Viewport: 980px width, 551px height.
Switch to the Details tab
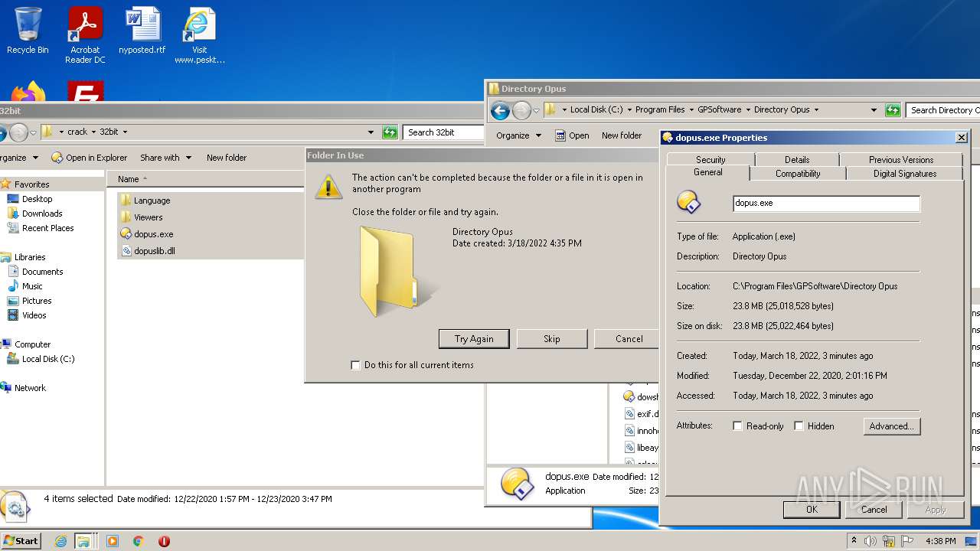click(797, 160)
